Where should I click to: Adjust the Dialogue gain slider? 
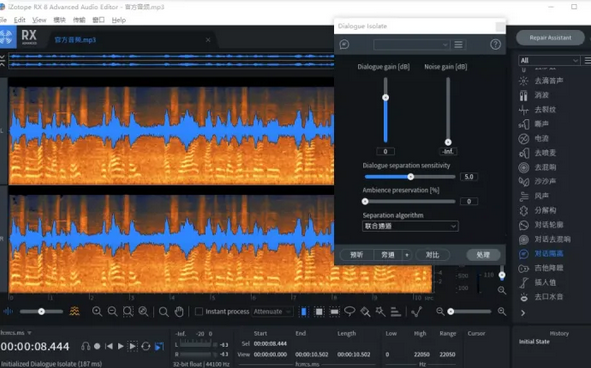(385, 98)
